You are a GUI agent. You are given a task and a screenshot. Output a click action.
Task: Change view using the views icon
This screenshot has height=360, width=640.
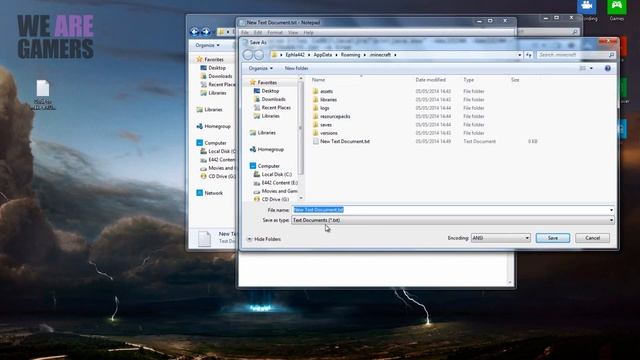click(x=582, y=68)
